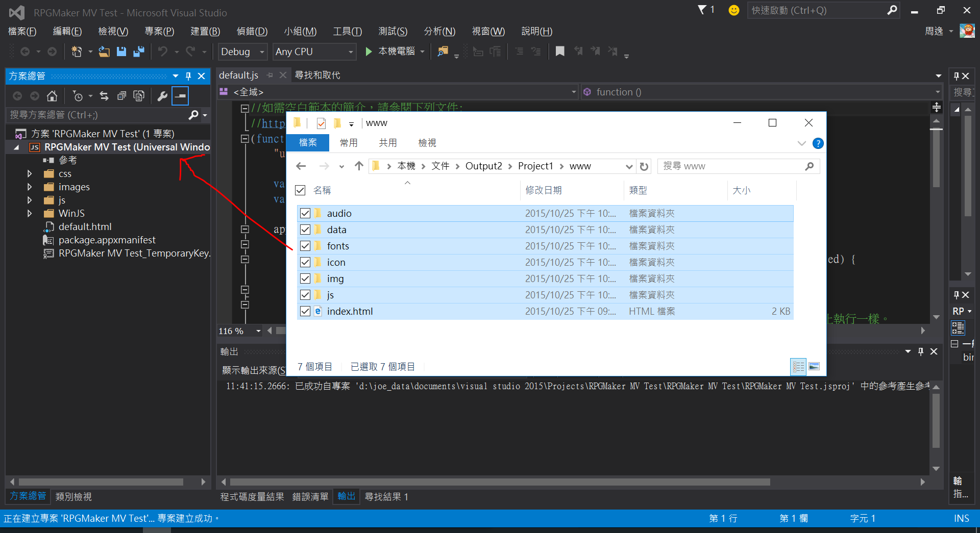
Task: Click Show All Files icon in Solution Explorer
Action: pos(139,96)
